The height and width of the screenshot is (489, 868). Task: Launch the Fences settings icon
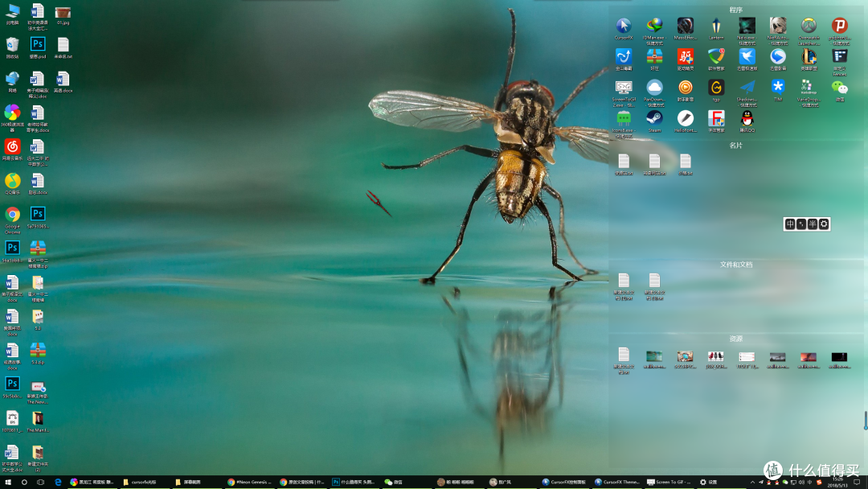[840, 56]
